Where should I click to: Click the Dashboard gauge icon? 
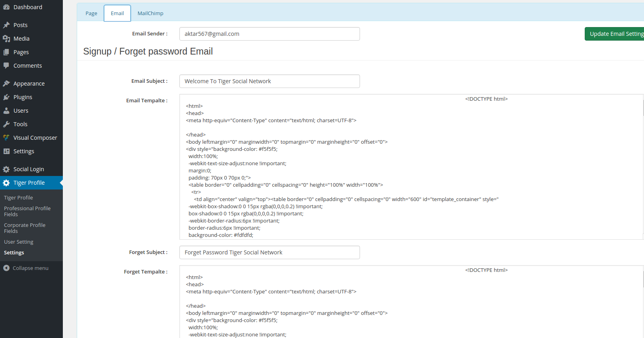pyautogui.click(x=6, y=7)
